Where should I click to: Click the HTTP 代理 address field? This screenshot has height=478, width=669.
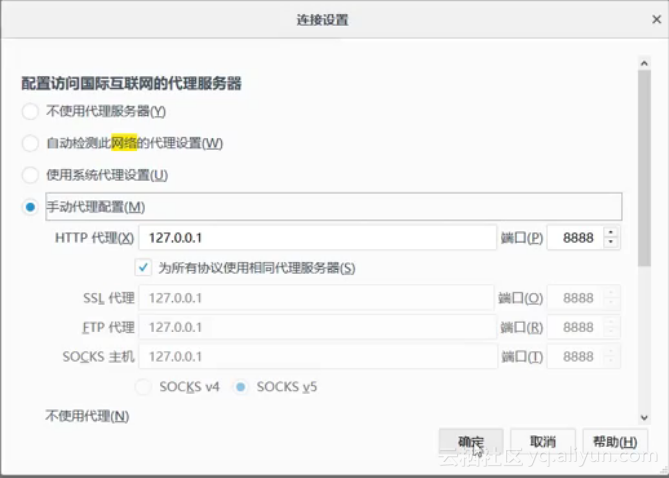click(317, 238)
